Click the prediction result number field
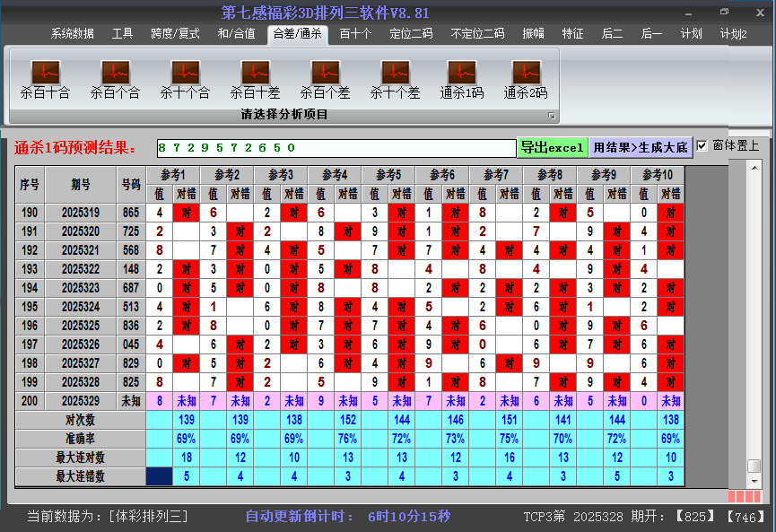 coord(336,148)
